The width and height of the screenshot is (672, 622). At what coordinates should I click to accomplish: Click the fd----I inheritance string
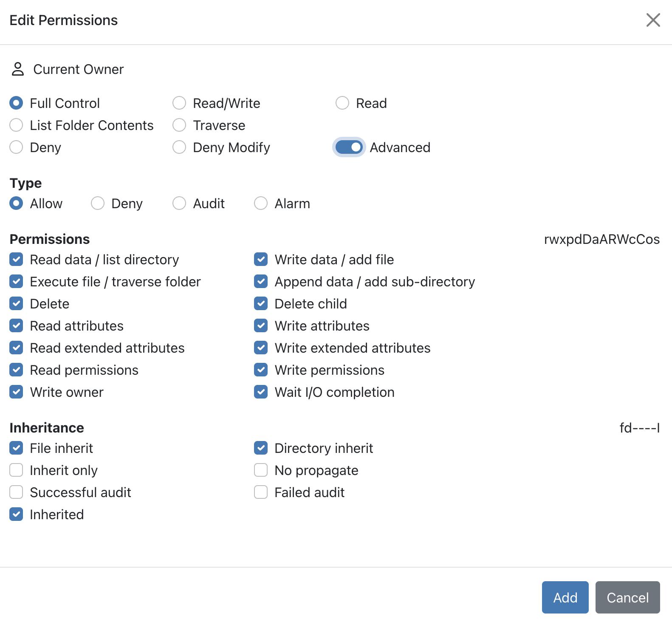[x=640, y=428]
